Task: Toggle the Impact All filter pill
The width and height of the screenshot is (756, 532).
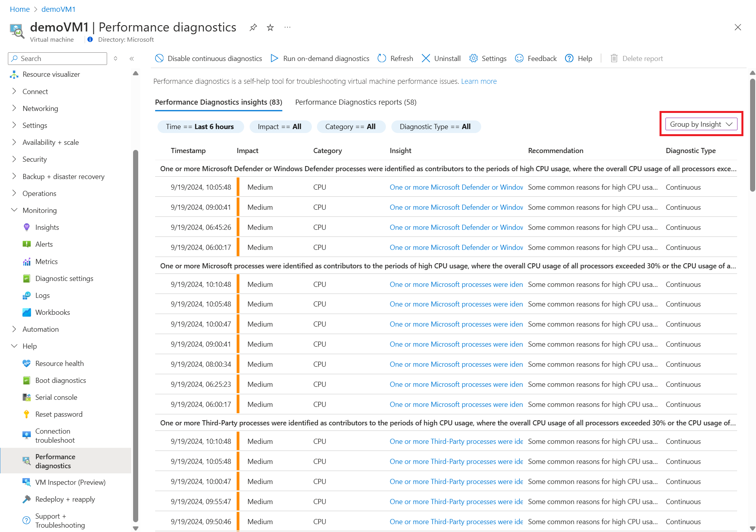Action: pos(280,127)
